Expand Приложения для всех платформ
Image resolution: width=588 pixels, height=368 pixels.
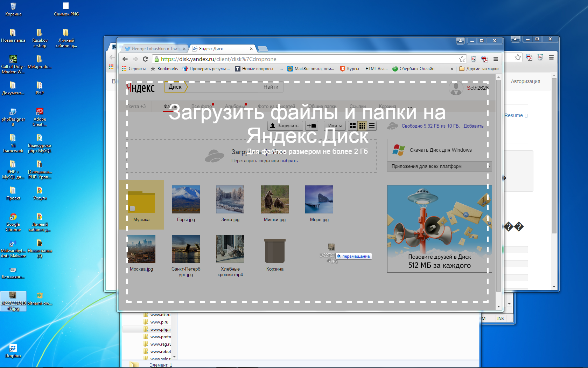tap(440, 166)
